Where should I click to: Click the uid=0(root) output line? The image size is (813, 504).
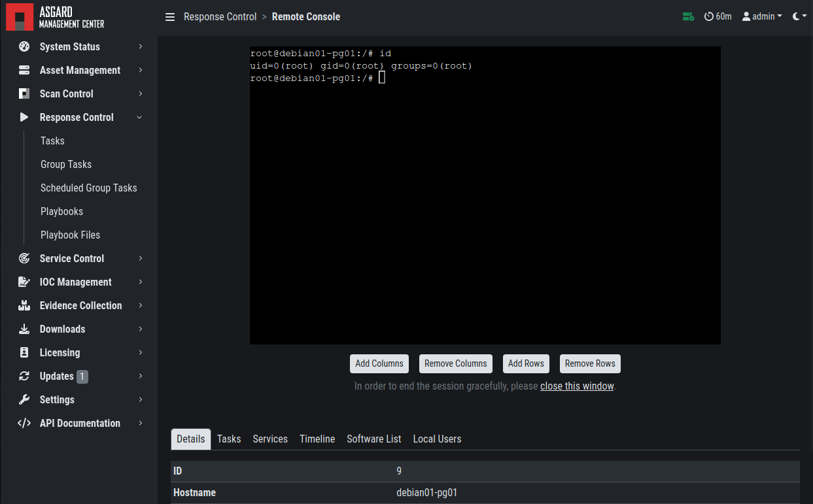(x=361, y=66)
